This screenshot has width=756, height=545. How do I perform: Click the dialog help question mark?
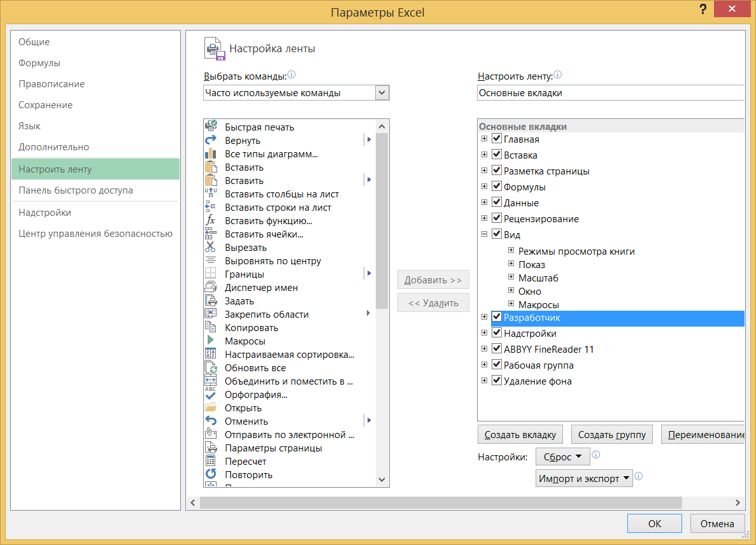pos(703,9)
